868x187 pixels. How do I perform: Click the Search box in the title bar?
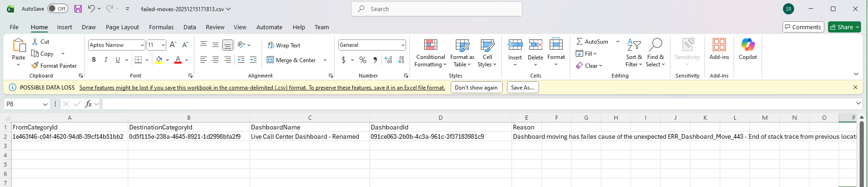pyautogui.click(x=437, y=9)
